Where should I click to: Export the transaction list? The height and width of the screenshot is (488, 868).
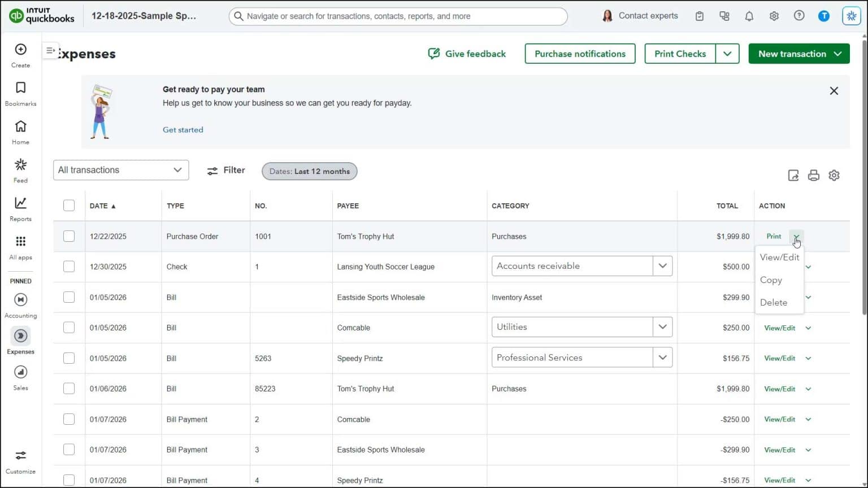pos(793,175)
